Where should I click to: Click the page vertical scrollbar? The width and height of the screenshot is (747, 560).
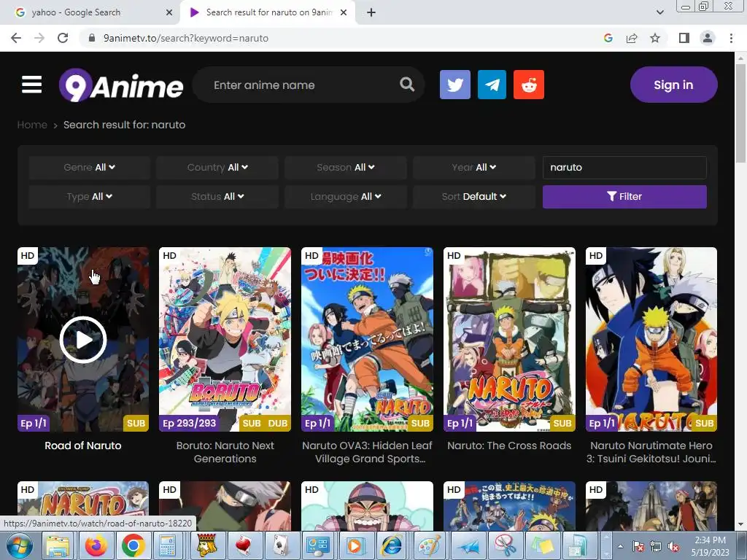[740, 114]
